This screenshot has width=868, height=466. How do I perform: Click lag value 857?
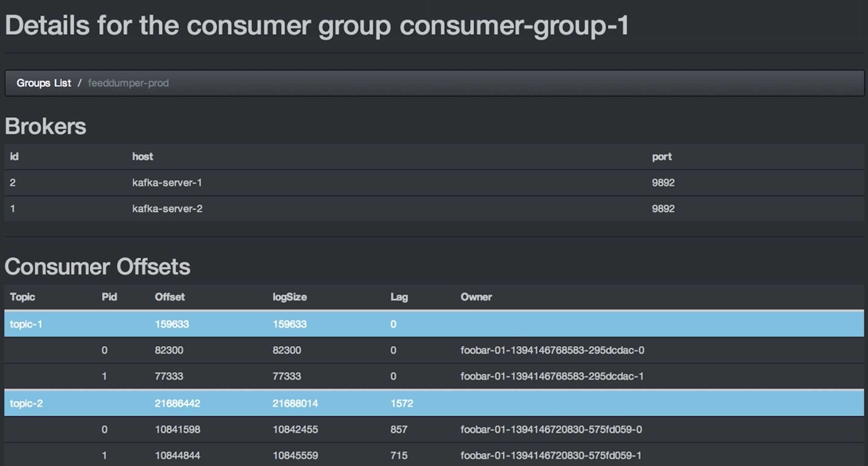(x=399, y=429)
